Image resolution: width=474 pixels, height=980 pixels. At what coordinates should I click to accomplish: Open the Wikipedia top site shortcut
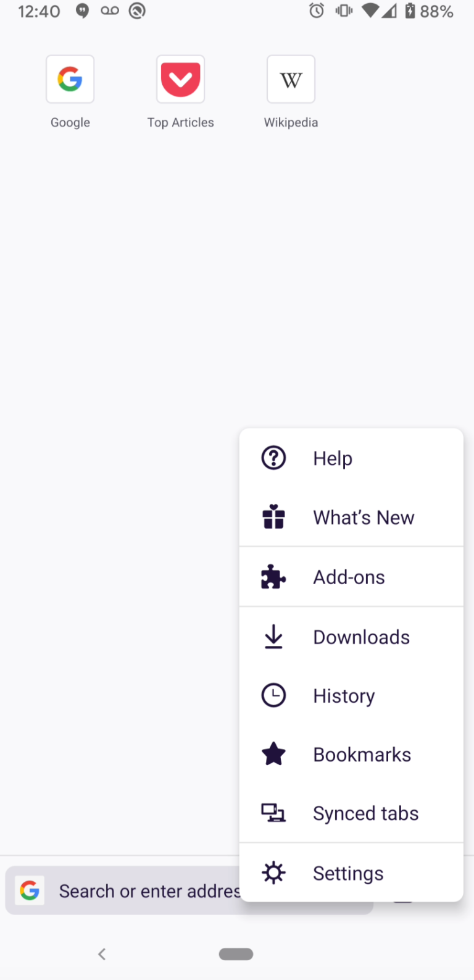tap(291, 79)
